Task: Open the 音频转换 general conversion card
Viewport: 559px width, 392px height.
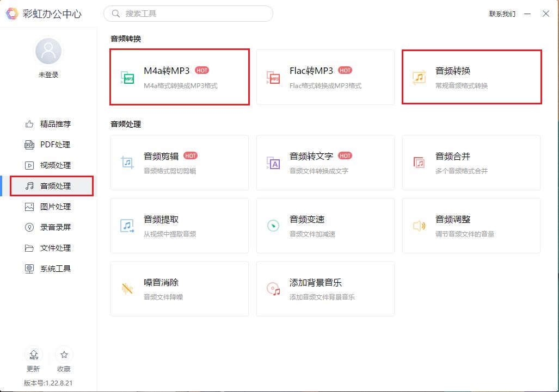Action: pos(471,77)
